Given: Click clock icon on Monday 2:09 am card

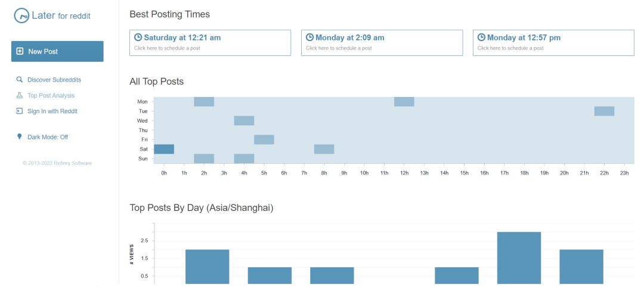Looking at the screenshot, I should tap(310, 38).
